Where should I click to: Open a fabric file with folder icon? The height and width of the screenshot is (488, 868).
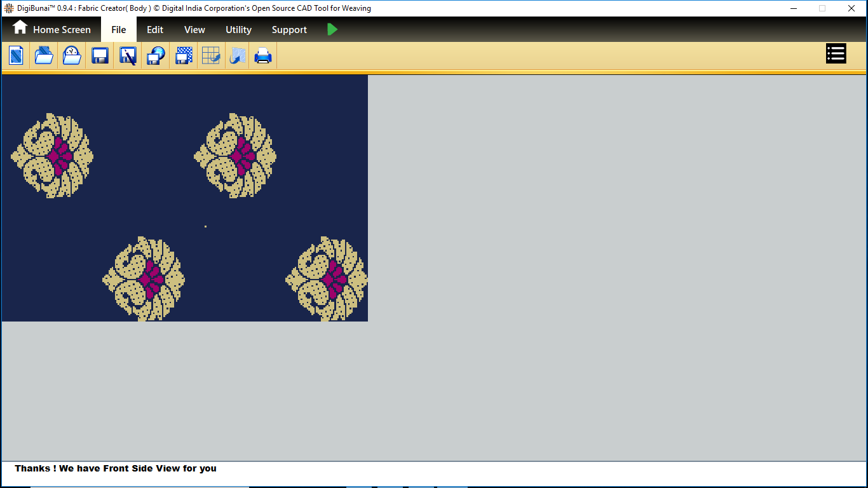(x=44, y=56)
